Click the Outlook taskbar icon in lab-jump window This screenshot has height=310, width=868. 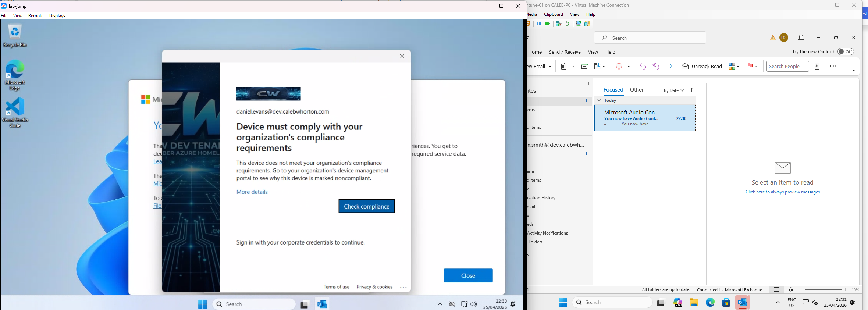[322, 304]
